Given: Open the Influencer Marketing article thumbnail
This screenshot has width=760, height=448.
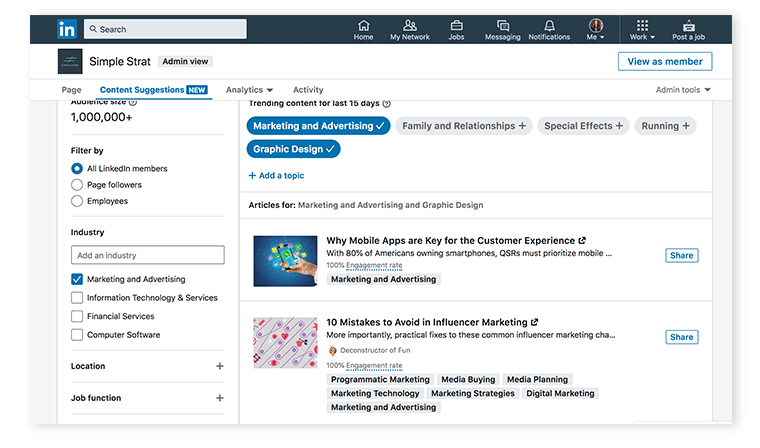Looking at the screenshot, I should [x=285, y=343].
